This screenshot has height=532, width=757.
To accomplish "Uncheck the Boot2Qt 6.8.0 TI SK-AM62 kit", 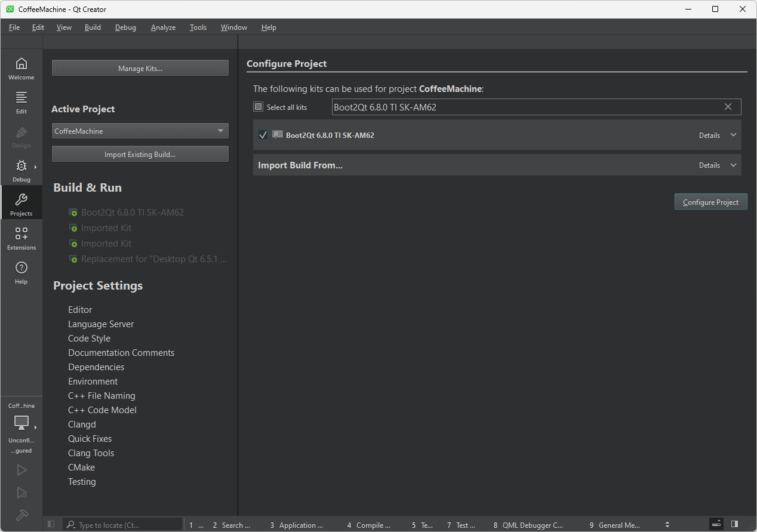I will (263, 135).
